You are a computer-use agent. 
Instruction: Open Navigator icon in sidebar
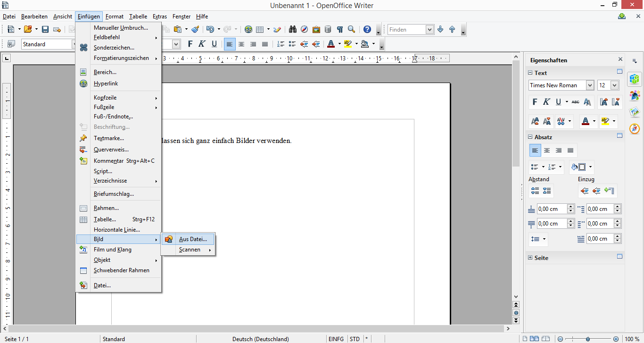pos(635,128)
